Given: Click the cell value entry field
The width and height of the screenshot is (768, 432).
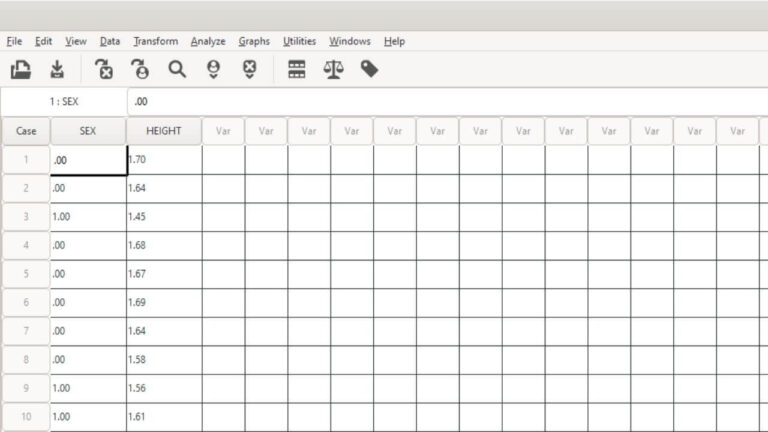Looking at the screenshot, I should click(x=447, y=102).
